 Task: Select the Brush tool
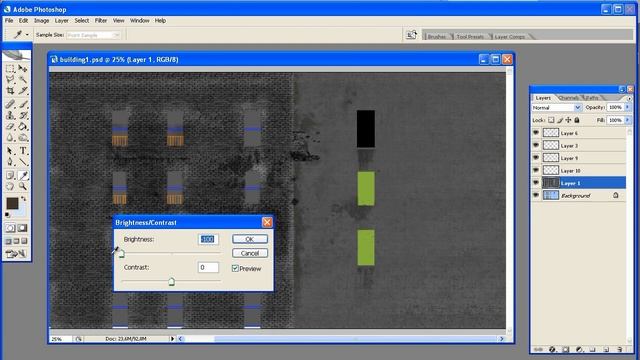[23, 104]
